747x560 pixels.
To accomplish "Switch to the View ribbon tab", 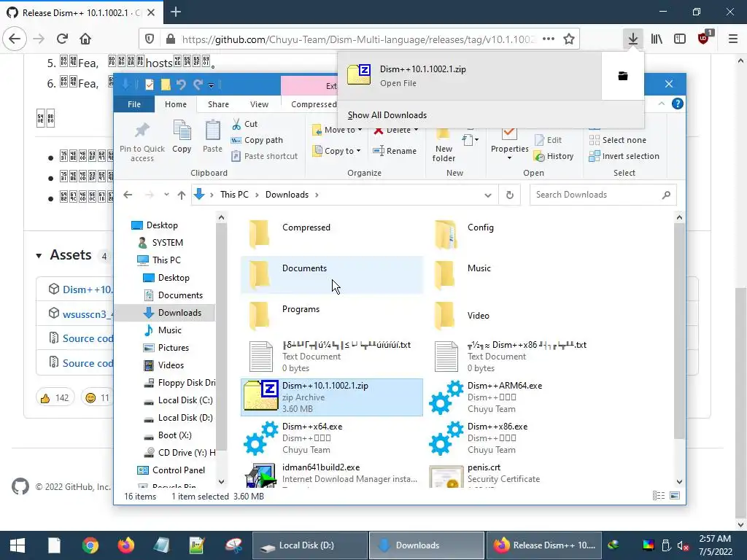I will [259, 104].
